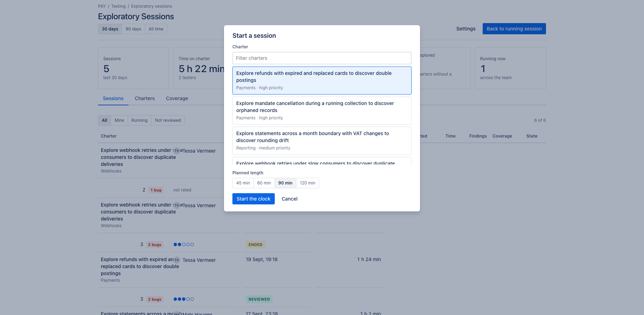644x315 pixels.
Task: Click the Time column header
Action: coord(450,136)
